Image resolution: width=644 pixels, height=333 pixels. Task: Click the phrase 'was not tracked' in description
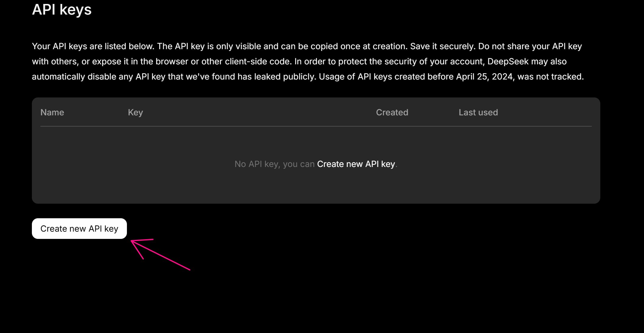pyautogui.click(x=550, y=76)
